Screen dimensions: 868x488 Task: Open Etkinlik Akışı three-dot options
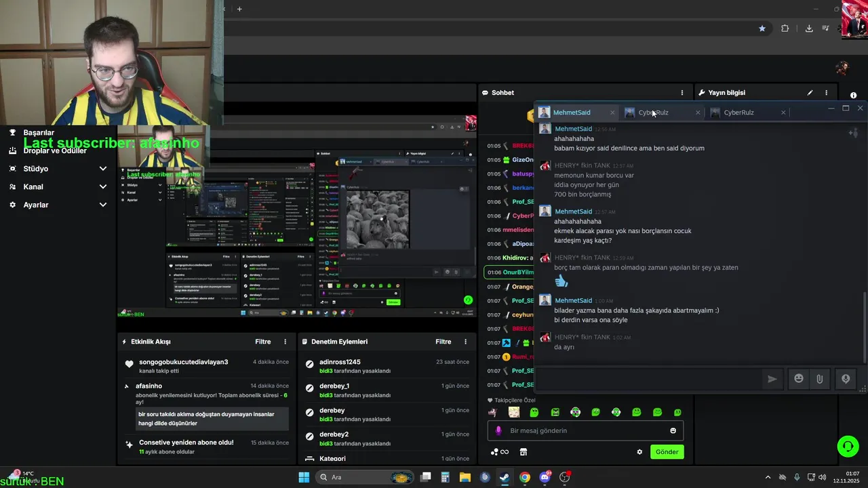[x=285, y=342]
